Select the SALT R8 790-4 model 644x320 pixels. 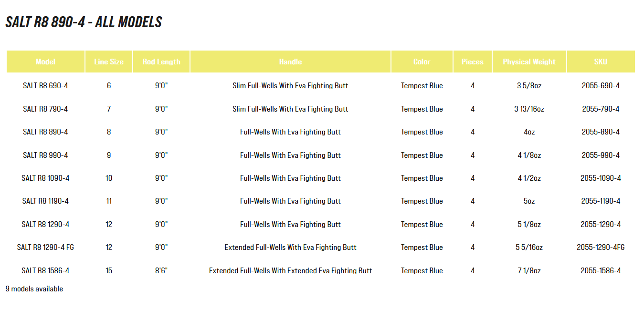click(45, 109)
